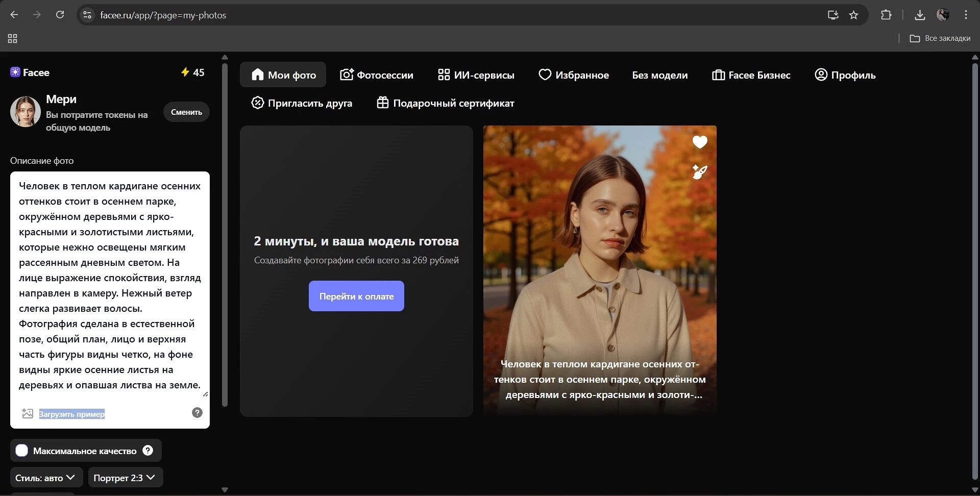980x496 pixels.
Task: Go to the Избранное tab
Action: click(x=574, y=75)
